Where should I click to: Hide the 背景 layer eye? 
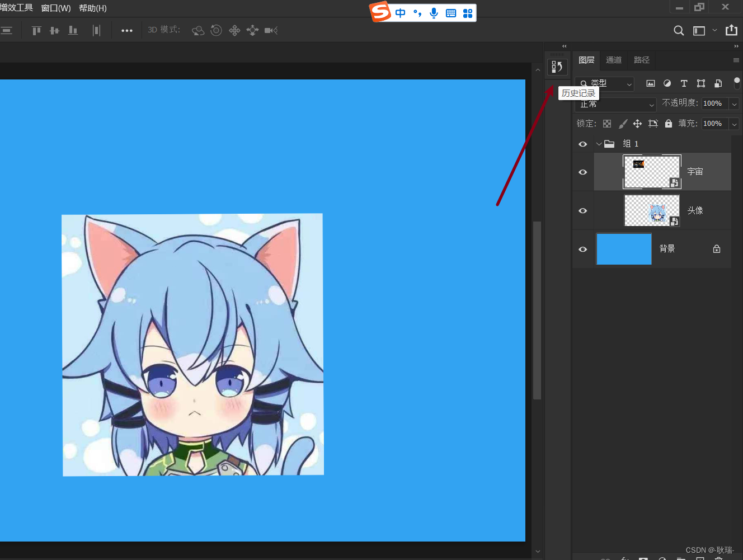[x=583, y=249]
